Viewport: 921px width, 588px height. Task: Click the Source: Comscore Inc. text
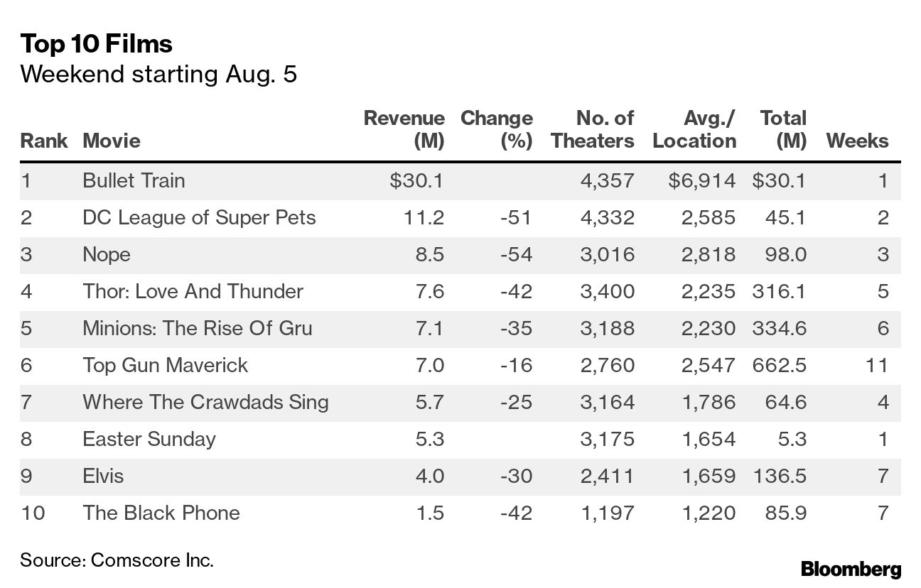(117, 560)
